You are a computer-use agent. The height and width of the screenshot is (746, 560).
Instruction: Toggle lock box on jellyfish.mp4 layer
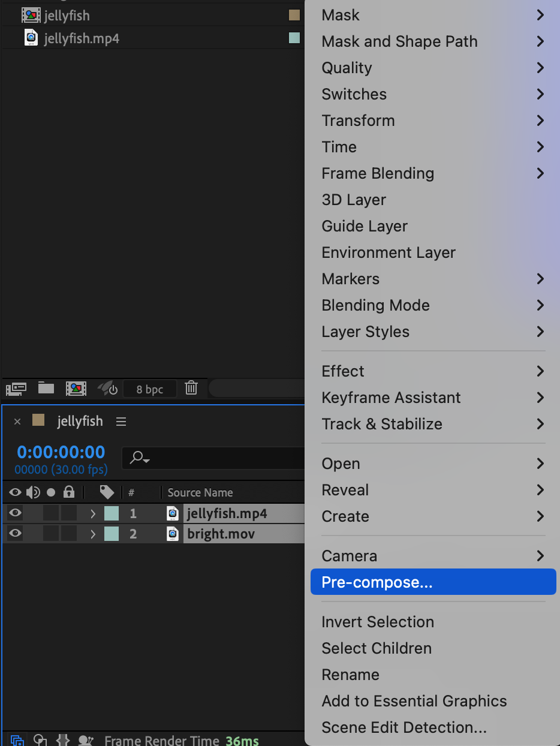click(x=69, y=513)
